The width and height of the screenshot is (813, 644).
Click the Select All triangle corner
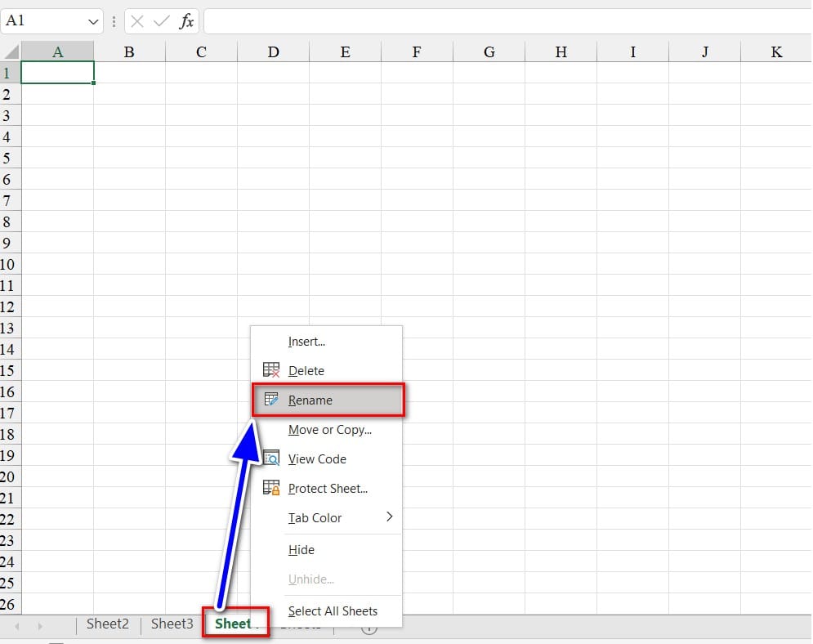click(11, 52)
